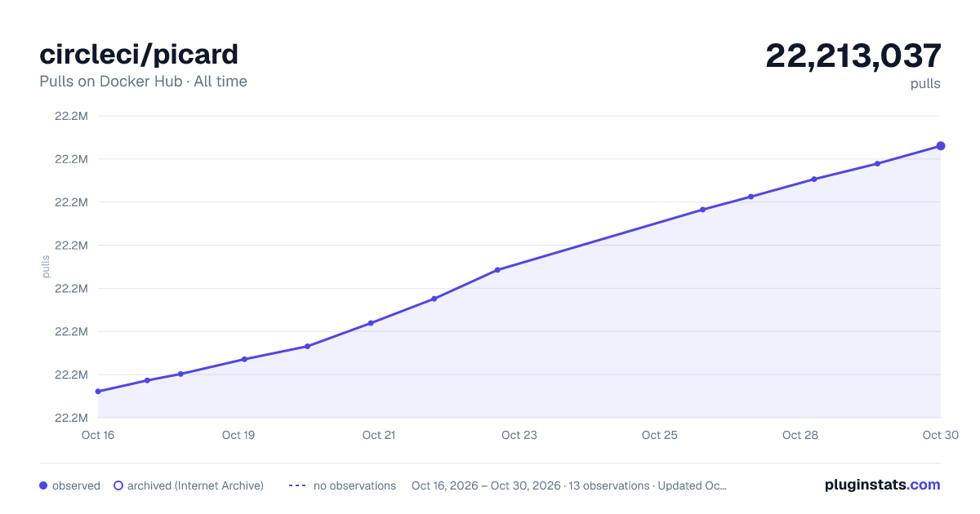Screen dimensions: 980x514
Task: Click the rotated 'pulls' y-axis title
Action: point(46,266)
